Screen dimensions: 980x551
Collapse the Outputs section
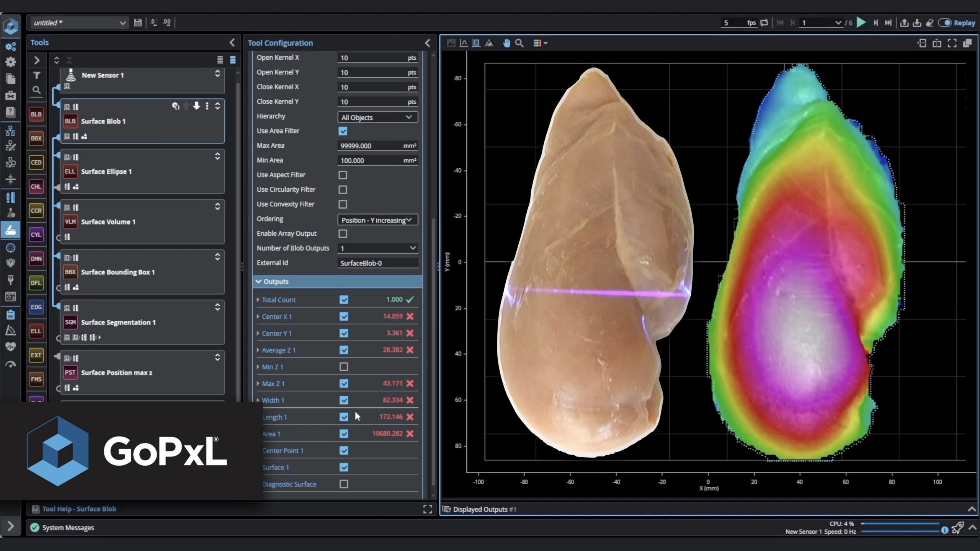point(259,282)
